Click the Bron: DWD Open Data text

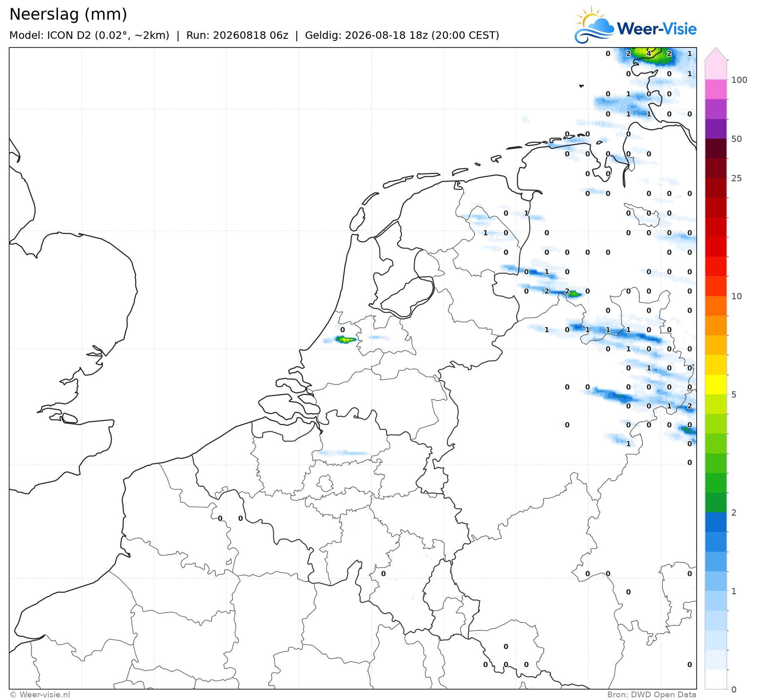click(x=652, y=695)
